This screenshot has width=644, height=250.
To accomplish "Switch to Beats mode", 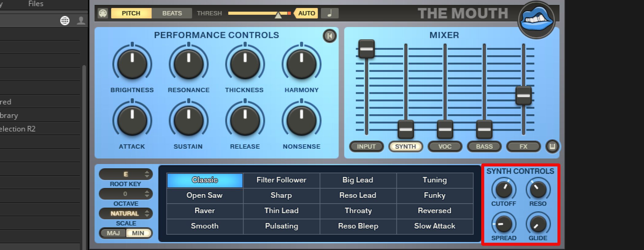I will click(x=172, y=13).
